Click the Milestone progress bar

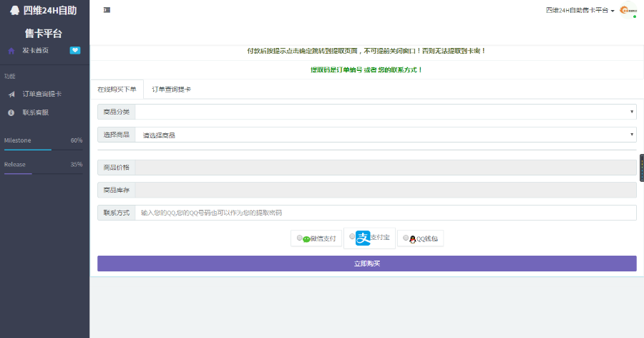tap(43, 150)
